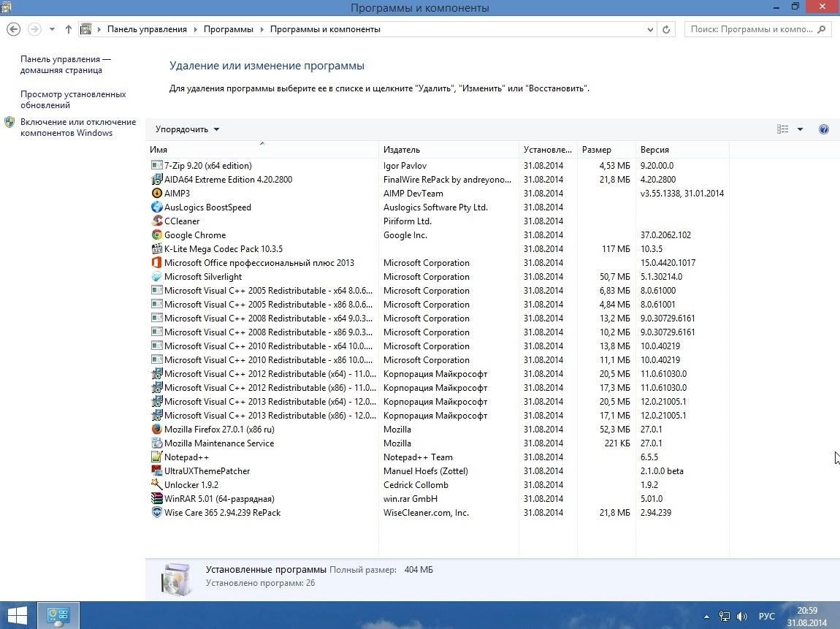This screenshot has height=629, width=840.
Task: Click the Notepad++ icon
Action: point(156,457)
